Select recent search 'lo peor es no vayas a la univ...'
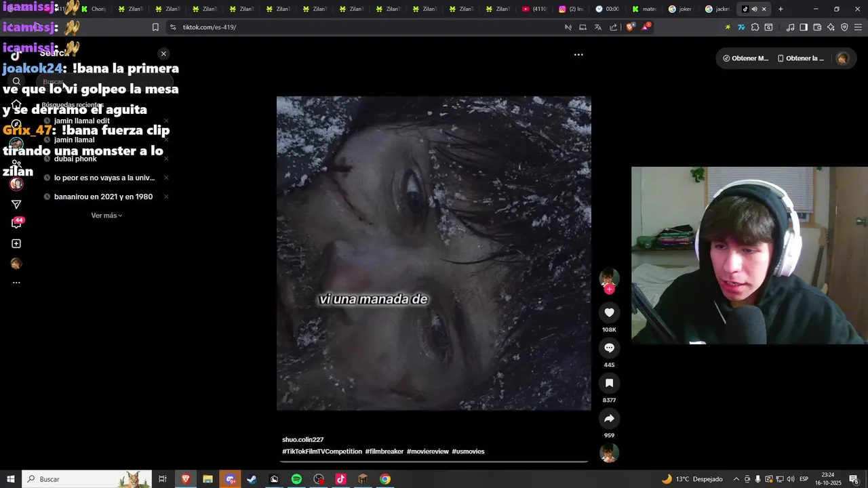 (104, 178)
